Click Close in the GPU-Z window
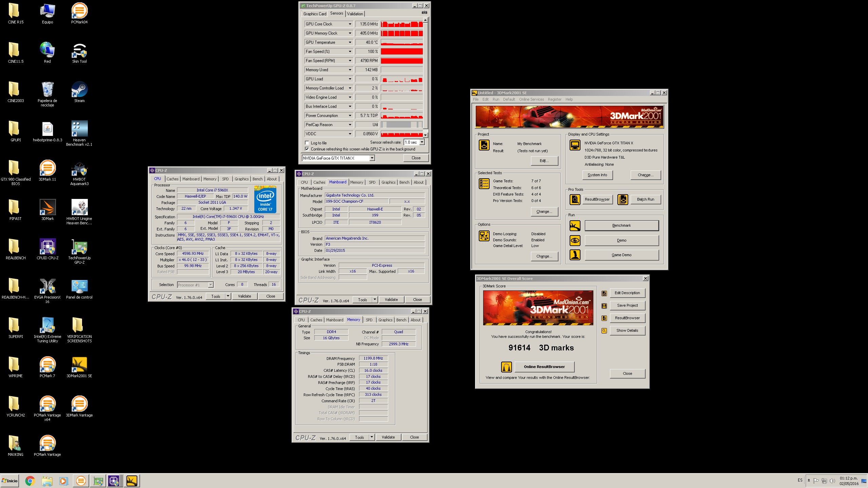 (416, 158)
